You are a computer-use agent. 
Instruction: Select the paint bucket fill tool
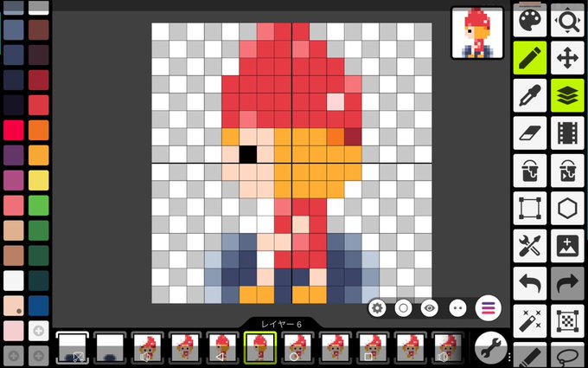[x=530, y=170]
